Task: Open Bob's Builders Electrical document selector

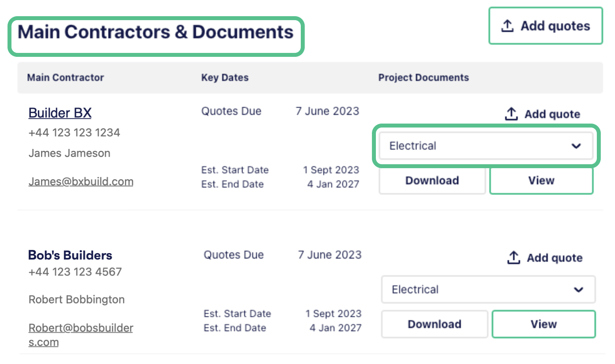Action: point(489,289)
